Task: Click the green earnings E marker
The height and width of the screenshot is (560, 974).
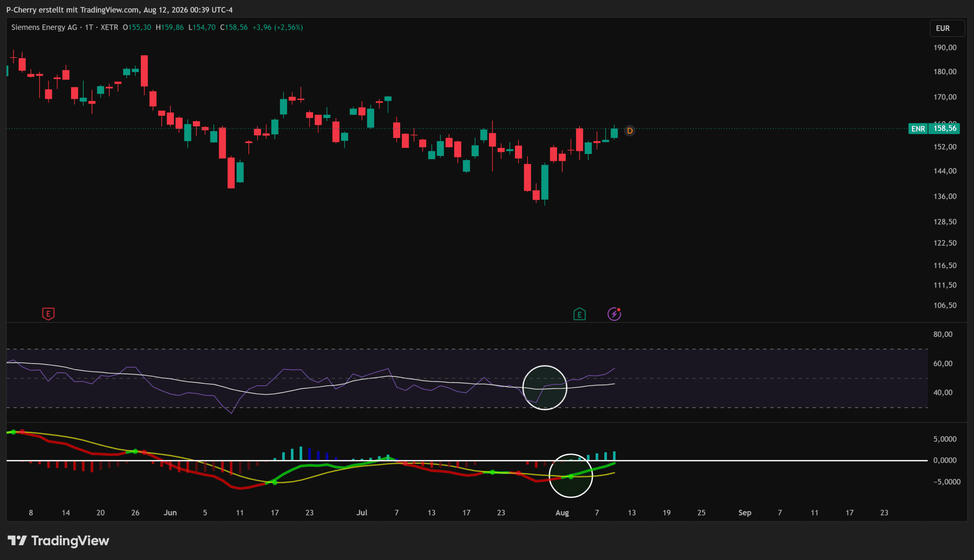Action: 579,314
